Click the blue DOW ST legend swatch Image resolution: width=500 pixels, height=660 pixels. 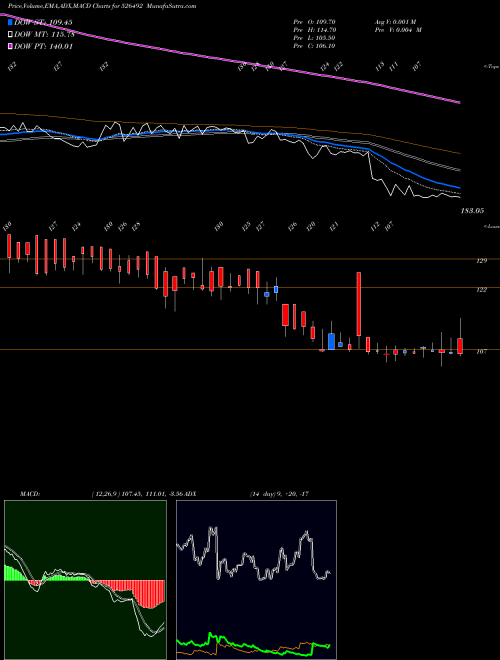10,22
